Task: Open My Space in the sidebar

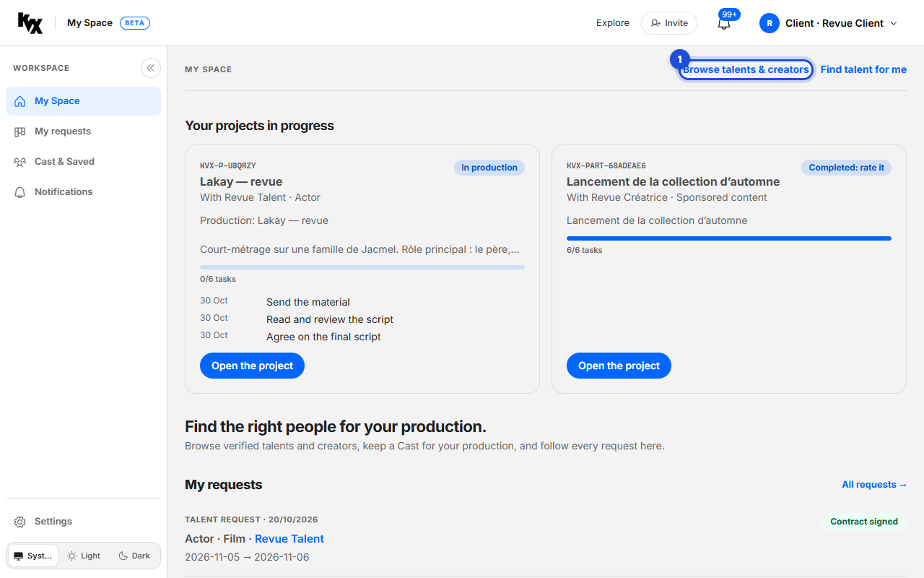Action: tap(83, 101)
